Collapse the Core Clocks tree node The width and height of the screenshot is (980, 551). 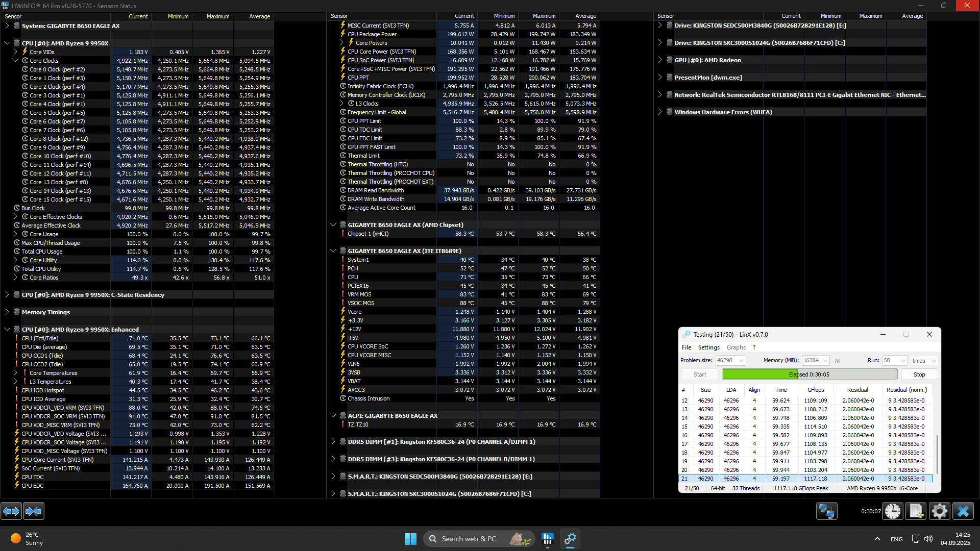(x=15, y=61)
